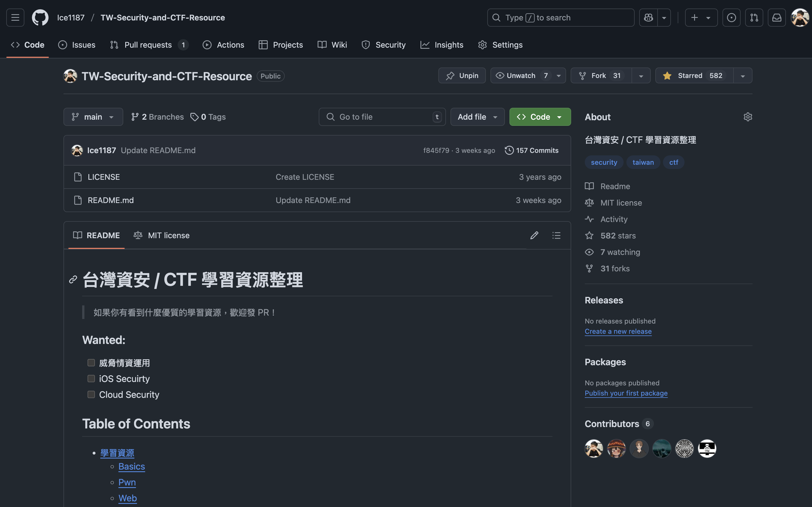
Task: Open the Add file dropdown
Action: coord(477,117)
